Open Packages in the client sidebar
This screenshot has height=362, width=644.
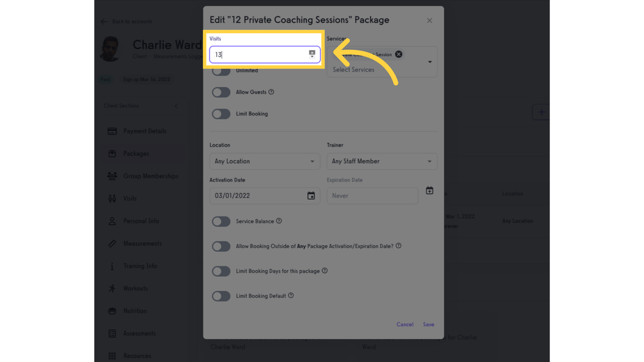tap(136, 154)
